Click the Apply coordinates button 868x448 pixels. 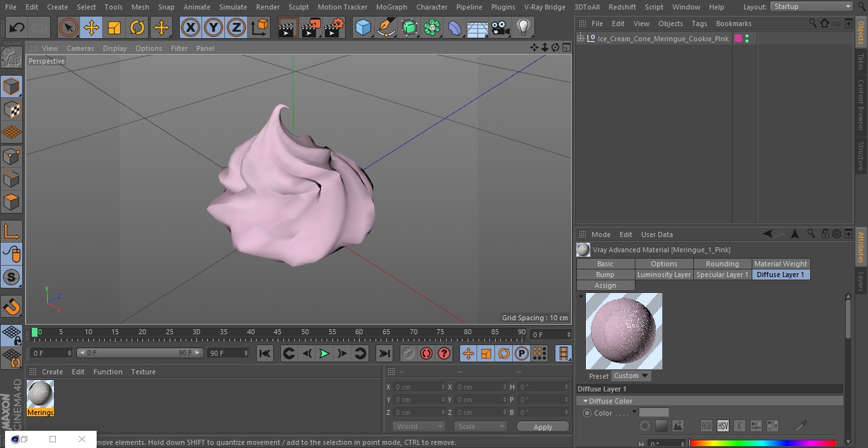click(x=543, y=427)
